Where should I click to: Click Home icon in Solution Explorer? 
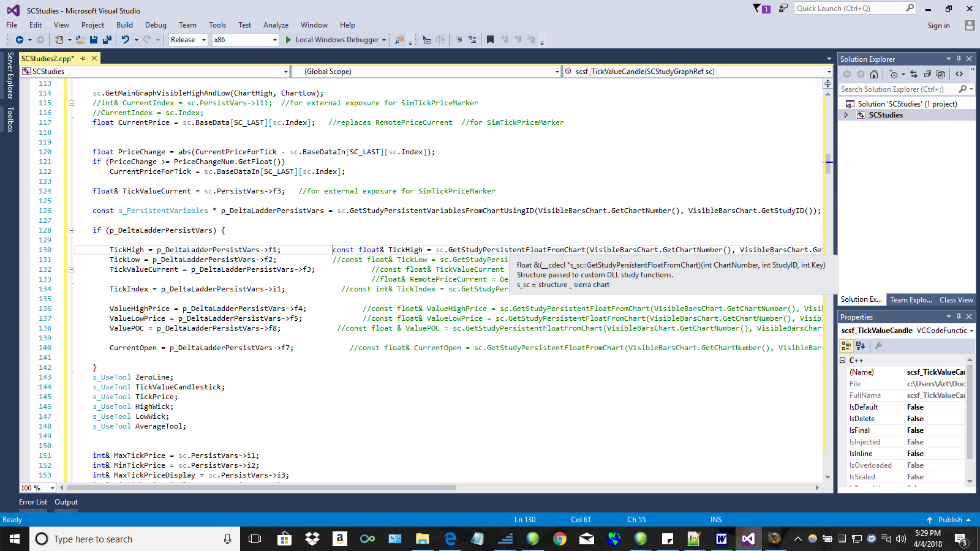click(x=874, y=74)
